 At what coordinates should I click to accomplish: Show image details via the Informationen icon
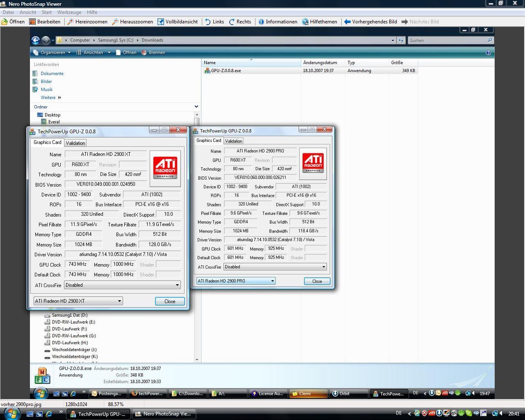(261, 22)
